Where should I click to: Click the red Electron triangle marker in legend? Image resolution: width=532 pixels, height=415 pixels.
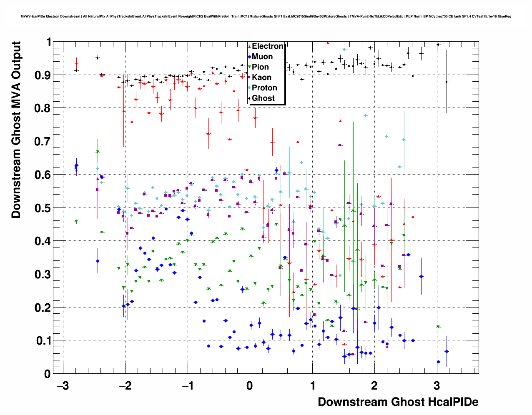pos(249,47)
